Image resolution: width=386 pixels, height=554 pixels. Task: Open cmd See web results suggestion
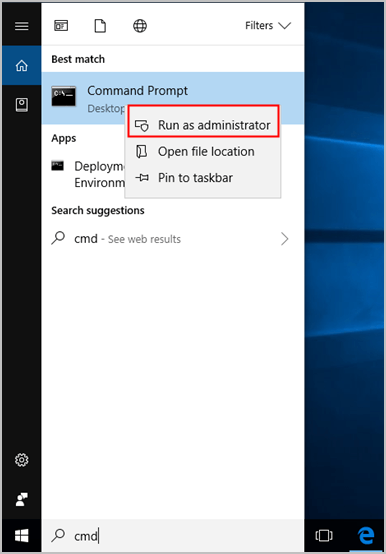click(173, 239)
